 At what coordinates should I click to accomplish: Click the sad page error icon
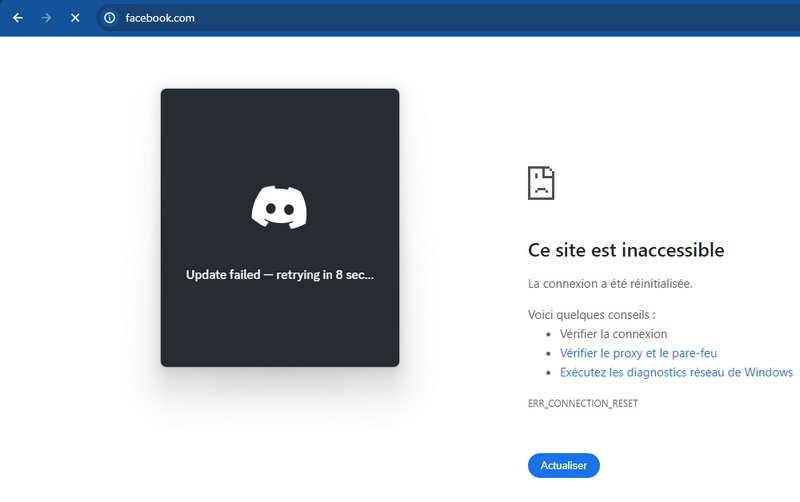point(541,183)
